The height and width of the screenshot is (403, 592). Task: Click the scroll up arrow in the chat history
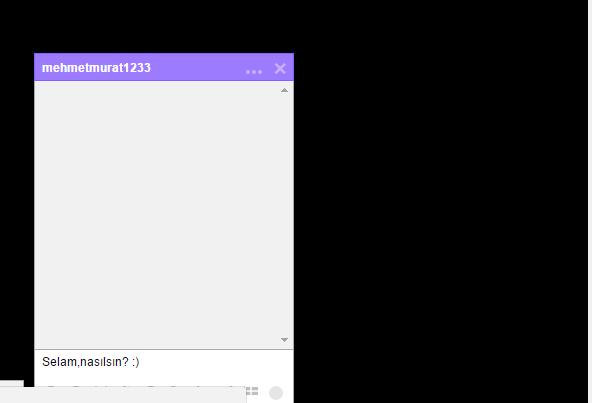(284, 90)
